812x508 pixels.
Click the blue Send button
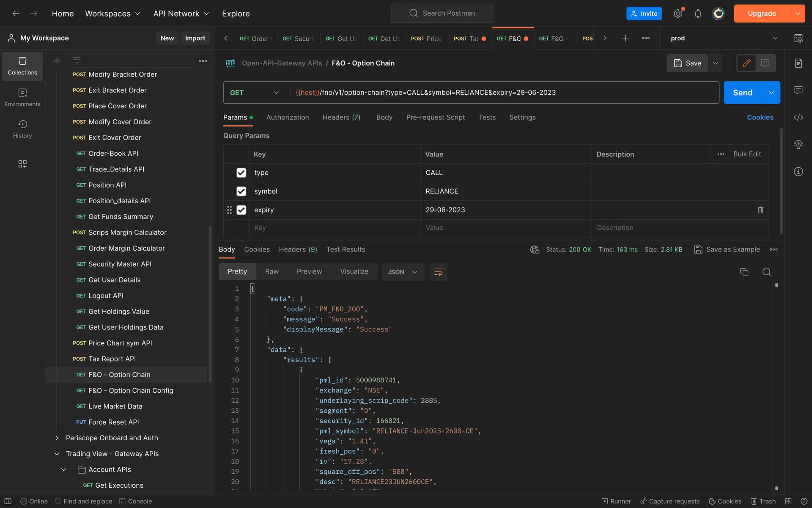click(x=743, y=93)
